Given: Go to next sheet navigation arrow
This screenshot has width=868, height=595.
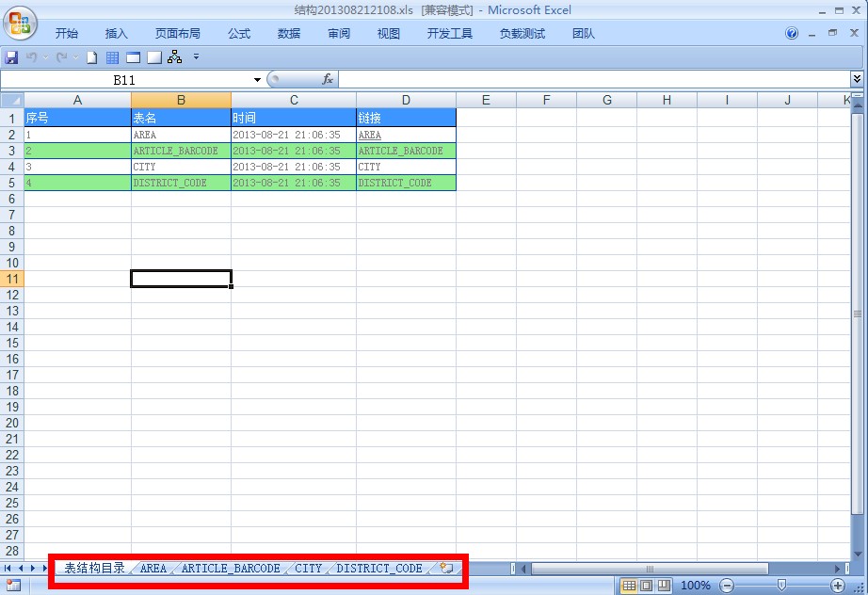Looking at the screenshot, I should tap(33, 568).
